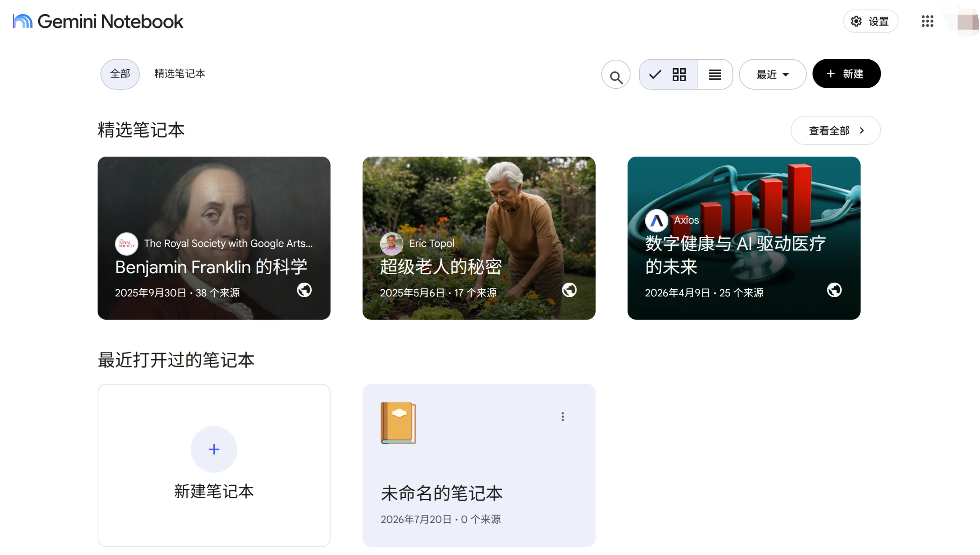The image size is (980, 555).
Task: Click 2025年5月6日 · 17 个来源 text
Action: 438,293
